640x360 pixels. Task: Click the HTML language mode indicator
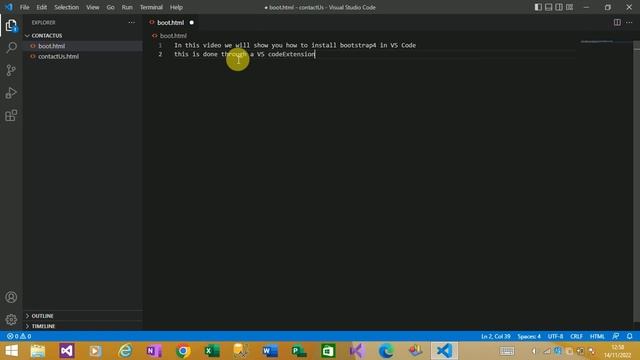pos(597,336)
